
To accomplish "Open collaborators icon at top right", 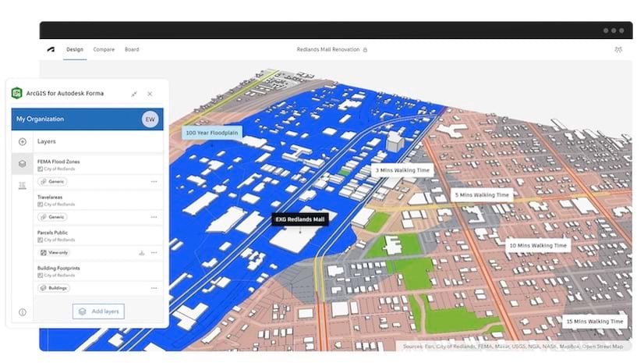I will click(x=618, y=49).
